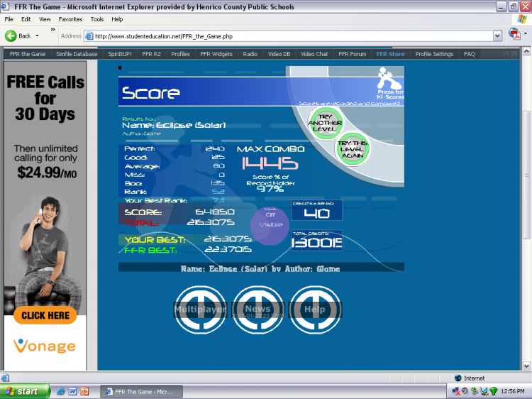Open the Profiles tab
The image size is (532, 399).
[180, 54]
